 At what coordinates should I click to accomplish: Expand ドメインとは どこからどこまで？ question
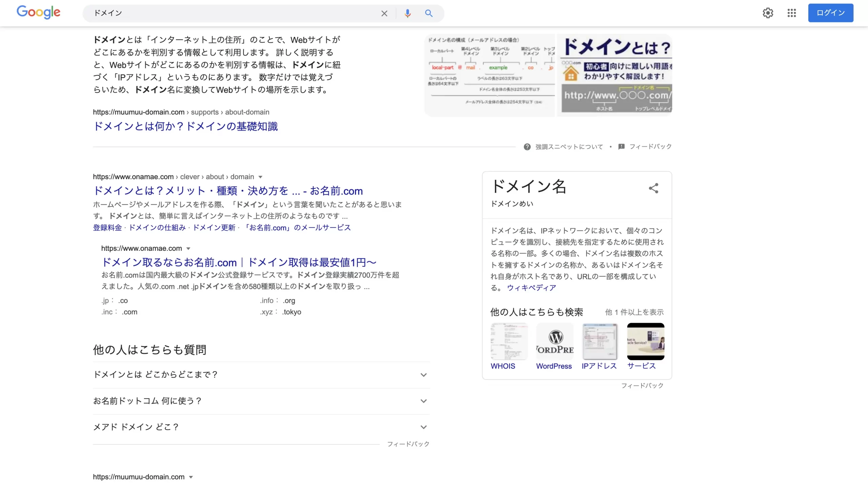(x=261, y=375)
